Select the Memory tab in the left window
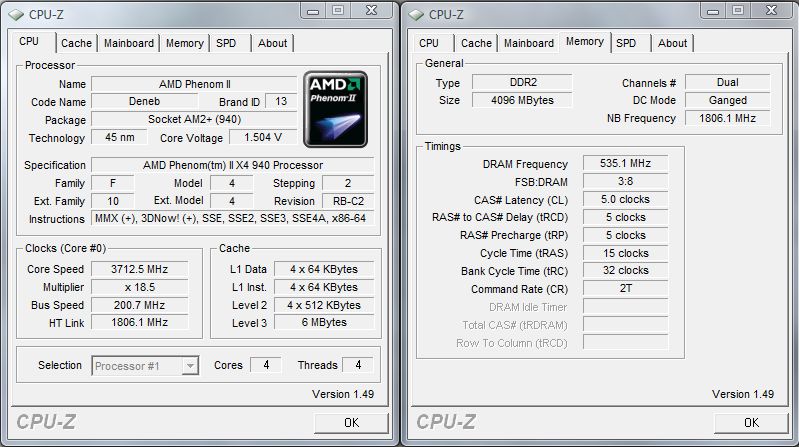The width and height of the screenshot is (799, 447). point(184,43)
